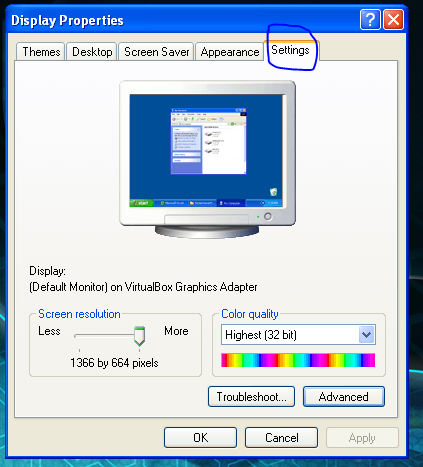
Task: Click the question mark help icon
Action: 370,20
